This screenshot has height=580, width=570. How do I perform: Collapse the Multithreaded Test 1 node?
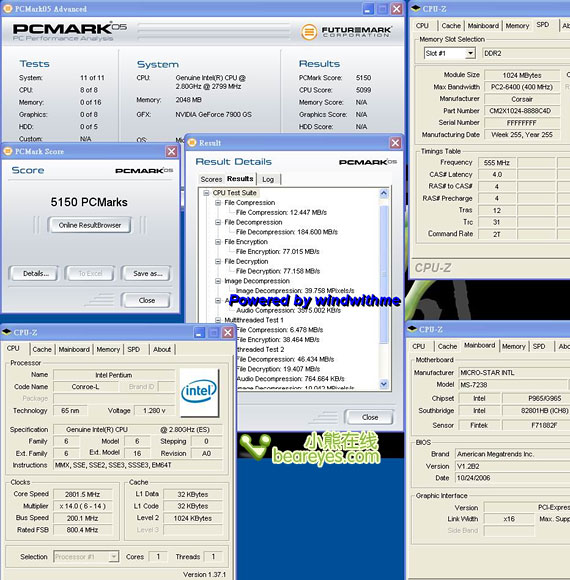[x=218, y=320]
